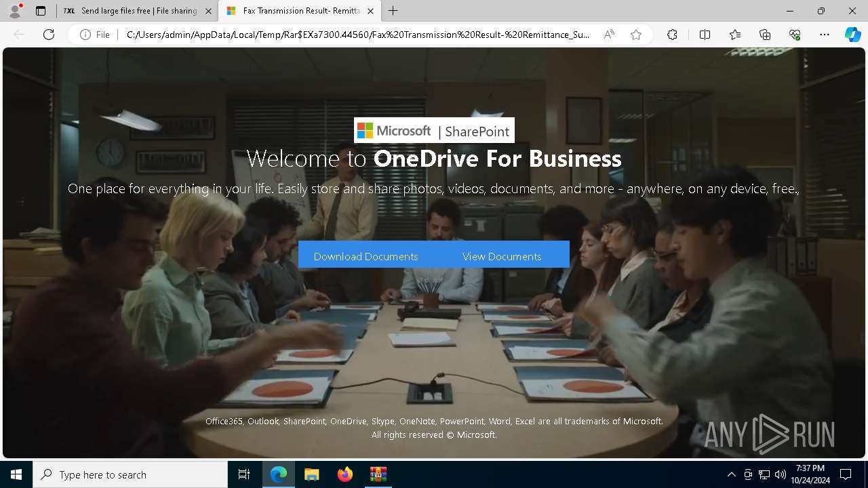This screenshot has height=488, width=868.
Task: Refresh the current page
Action: pos(49,35)
